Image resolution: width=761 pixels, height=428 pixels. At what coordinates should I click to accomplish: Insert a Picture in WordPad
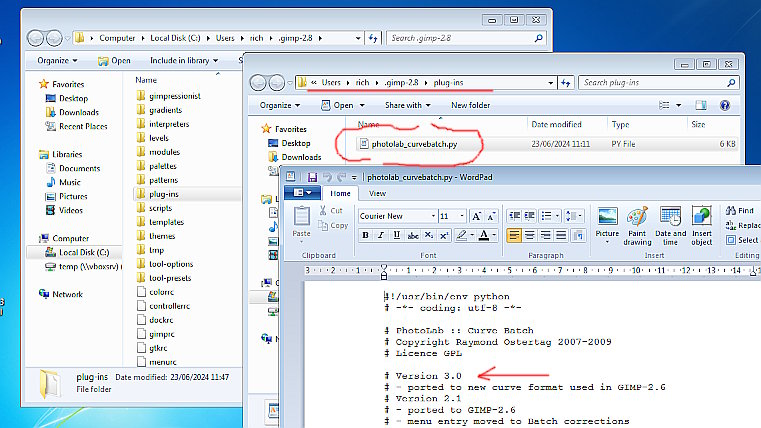tap(607, 225)
